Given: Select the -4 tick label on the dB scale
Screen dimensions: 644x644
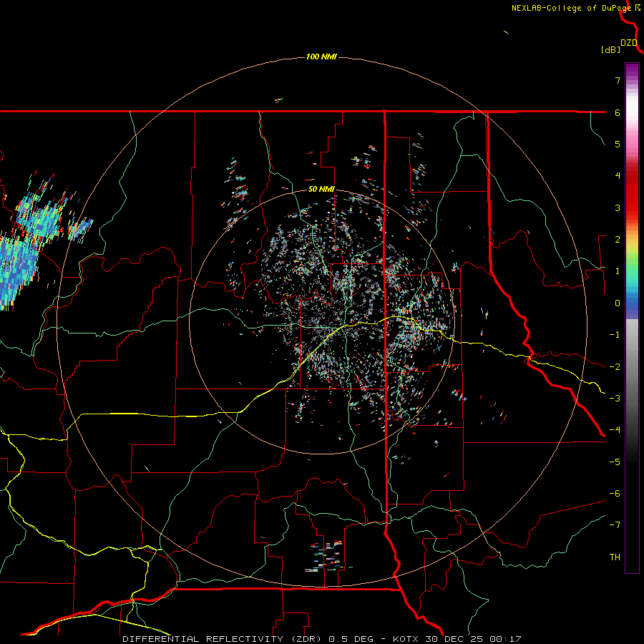Looking at the screenshot, I should point(615,429).
